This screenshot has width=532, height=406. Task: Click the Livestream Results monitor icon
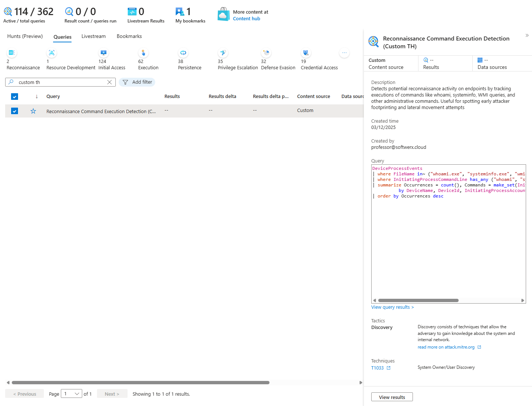(132, 12)
